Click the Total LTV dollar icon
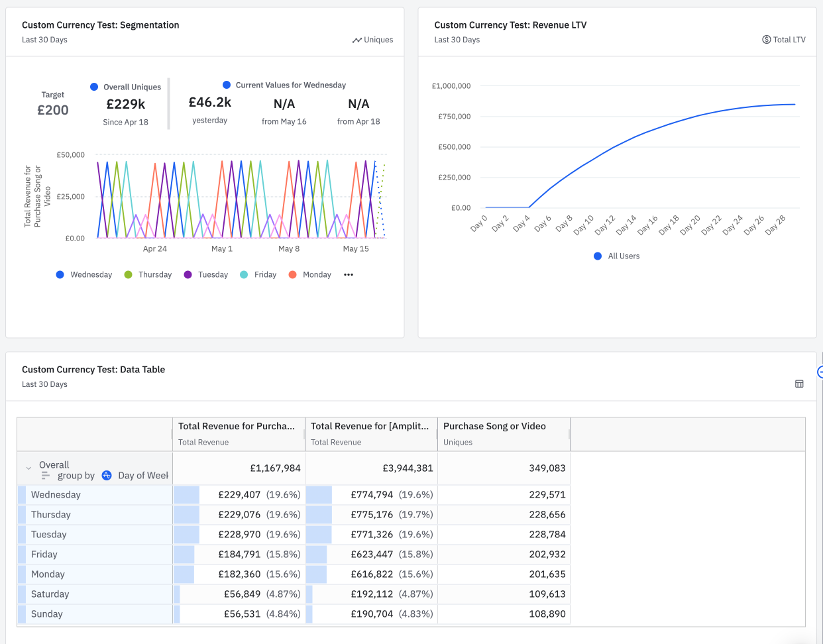 [x=766, y=40]
